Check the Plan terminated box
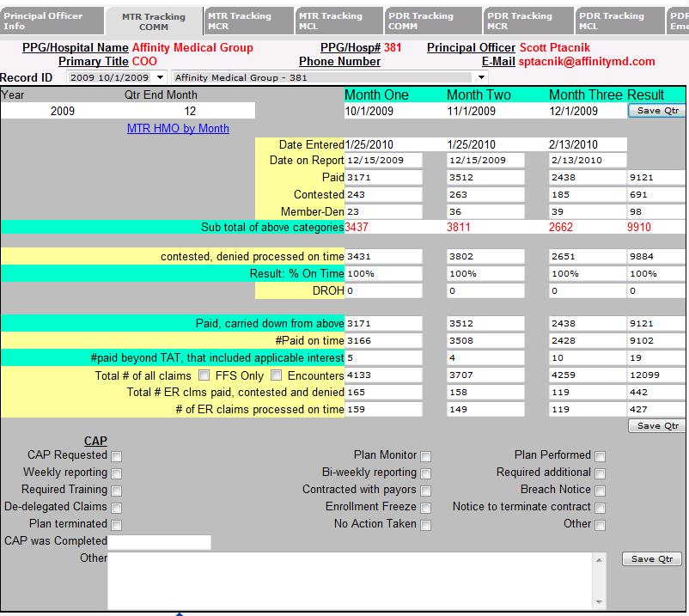 117,525
